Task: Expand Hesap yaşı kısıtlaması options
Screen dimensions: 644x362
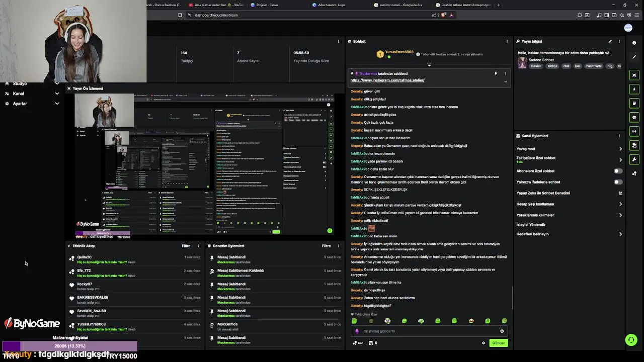Action: tap(620, 204)
